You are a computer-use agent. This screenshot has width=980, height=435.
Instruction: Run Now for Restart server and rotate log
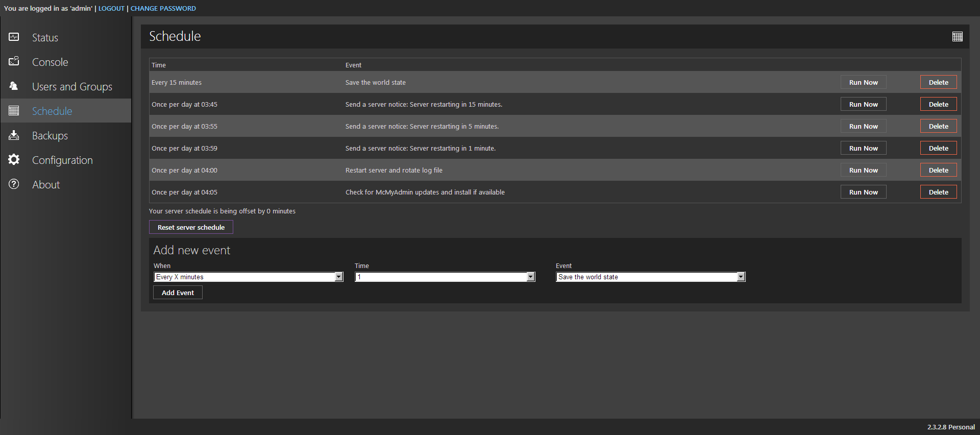pyautogui.click(x=863, y=170)
